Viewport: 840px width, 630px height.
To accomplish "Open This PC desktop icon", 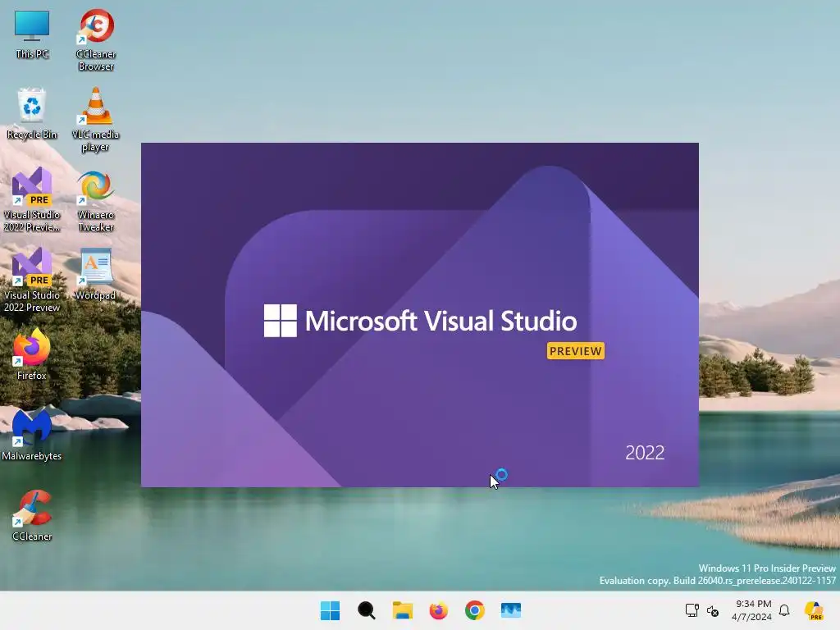I will tap(32, 33).
